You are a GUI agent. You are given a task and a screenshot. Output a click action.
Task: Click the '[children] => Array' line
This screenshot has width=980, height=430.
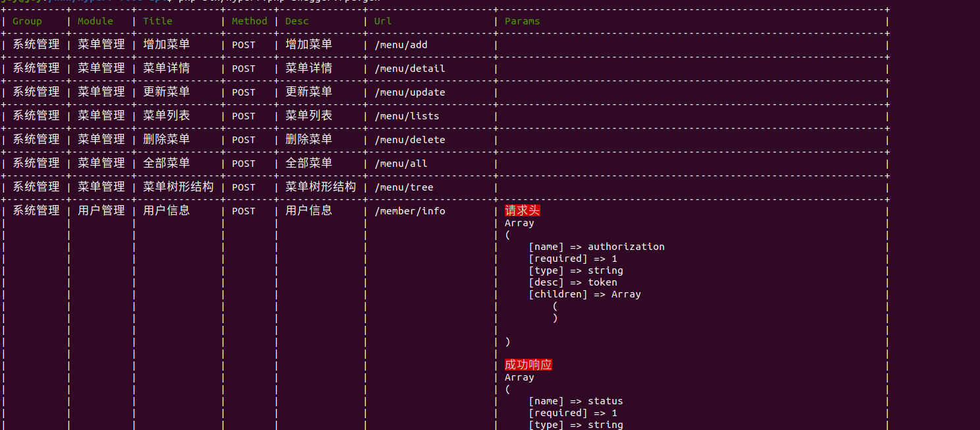pos(585,294)
